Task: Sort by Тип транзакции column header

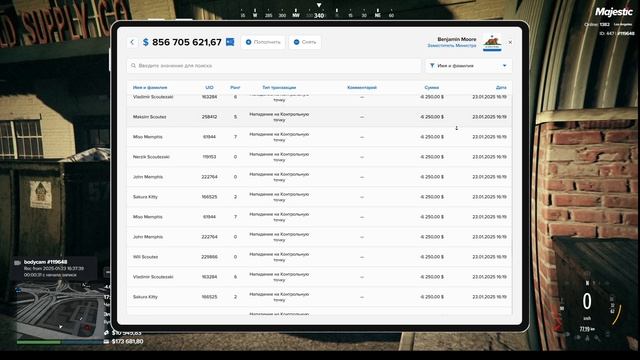Action: pos(279,87)
